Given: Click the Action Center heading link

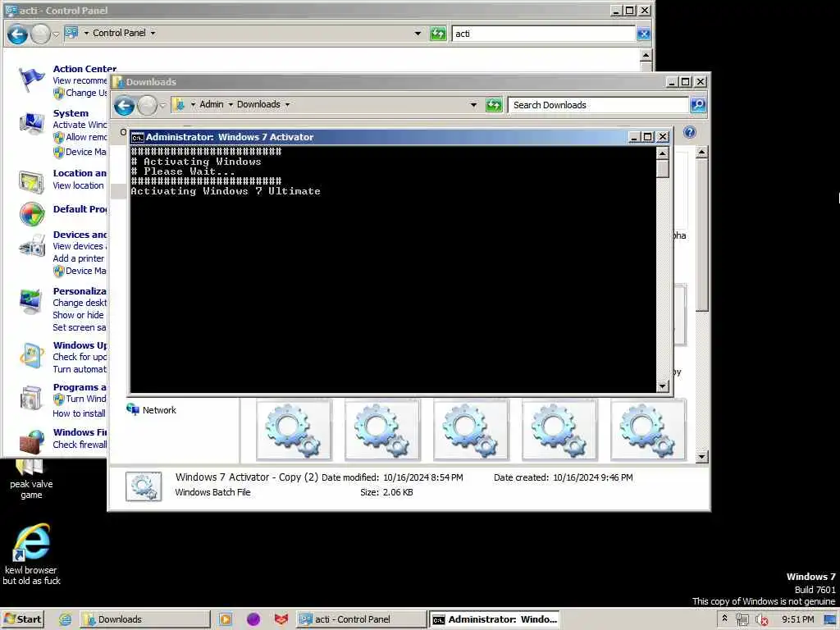Looking at the screenshot, I should pos(84,69).
